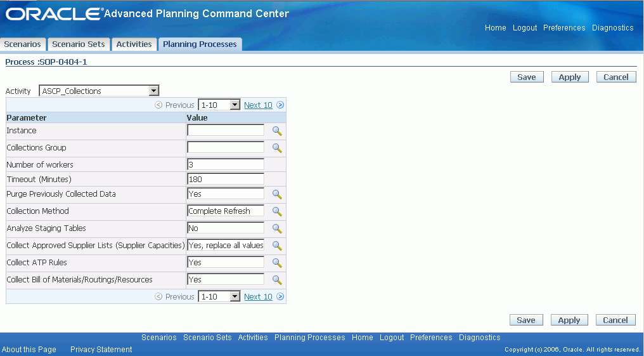Switch to the Activities tab
644x356 pixels.
[134, 44]
